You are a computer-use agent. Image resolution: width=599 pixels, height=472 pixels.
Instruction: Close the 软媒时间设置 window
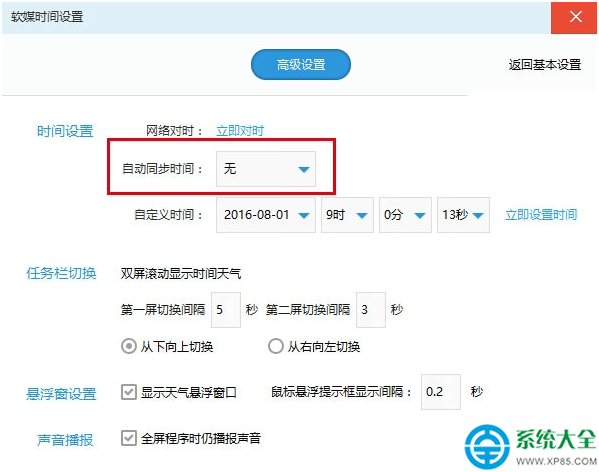573,17
